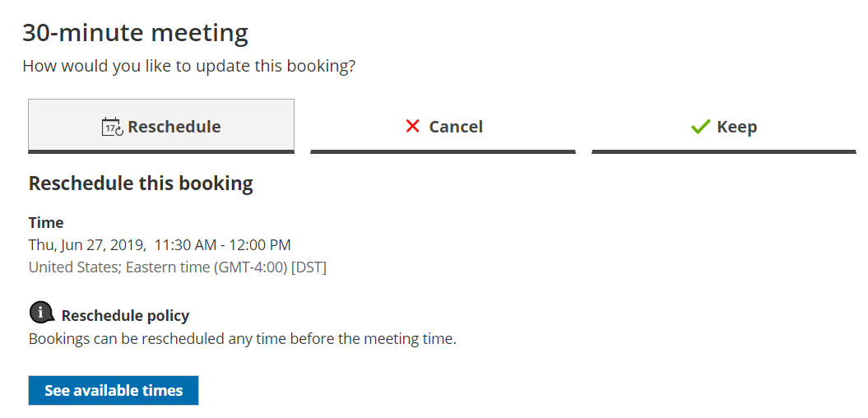Screen dimensions: 868x418
Task: Open the Cancel tab
Action: (x=443, y=127)
